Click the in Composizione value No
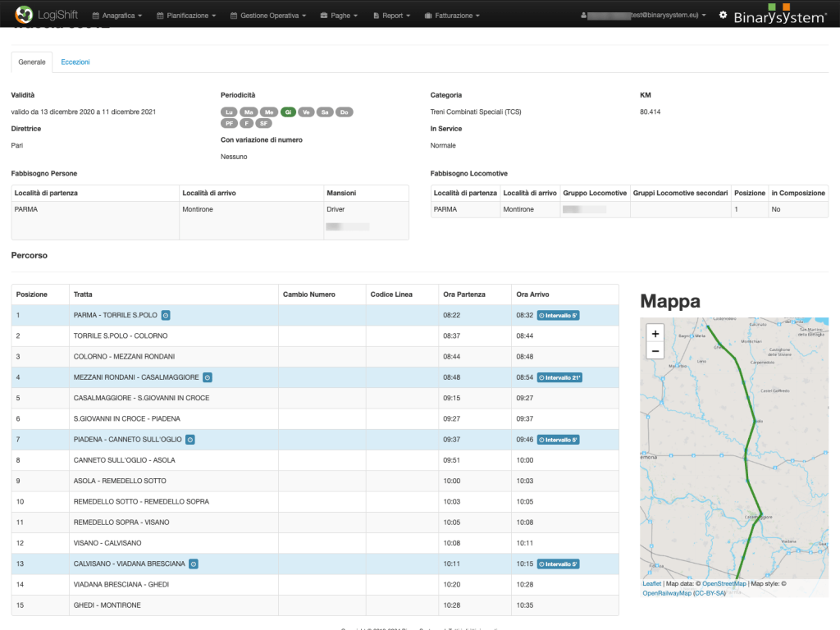840x630 pixels. (x=776, y=209)
